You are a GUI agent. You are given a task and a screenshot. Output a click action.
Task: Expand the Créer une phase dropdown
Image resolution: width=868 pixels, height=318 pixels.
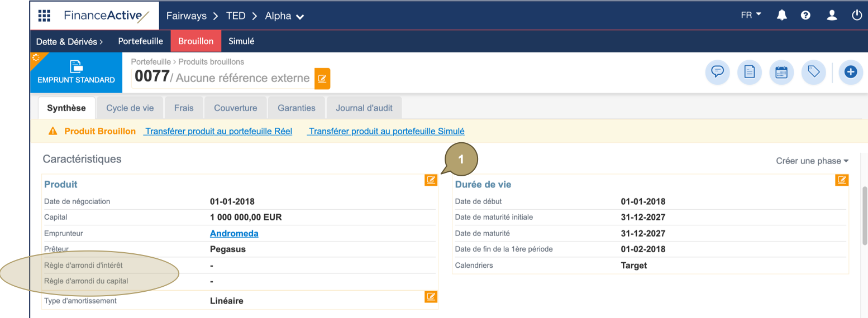tap(812, 161)
